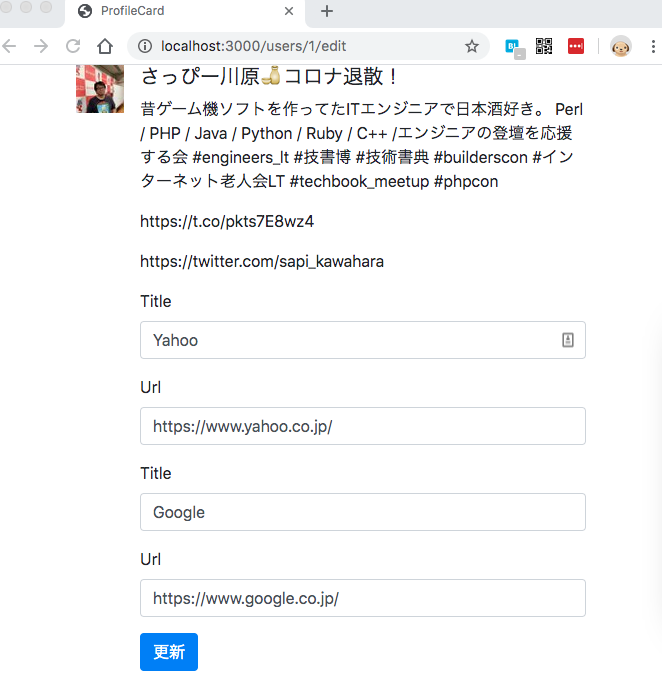The width and height of the screenshot is (662, 679).
Task: Open the red password manager extension
Action: [576, 46]
